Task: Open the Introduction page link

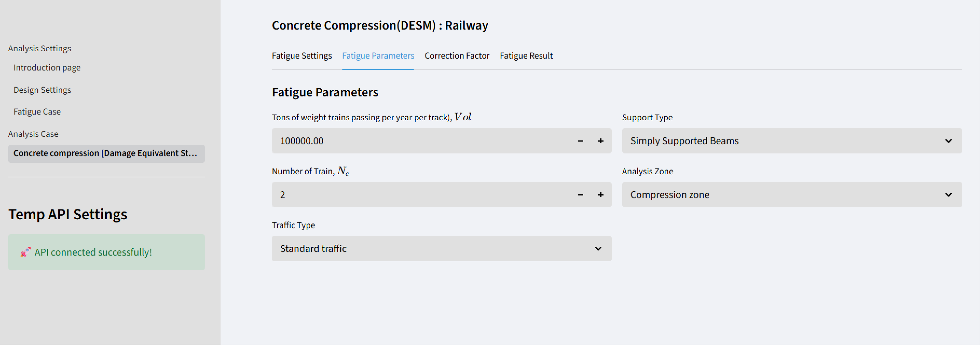Action: coord(47,68)
